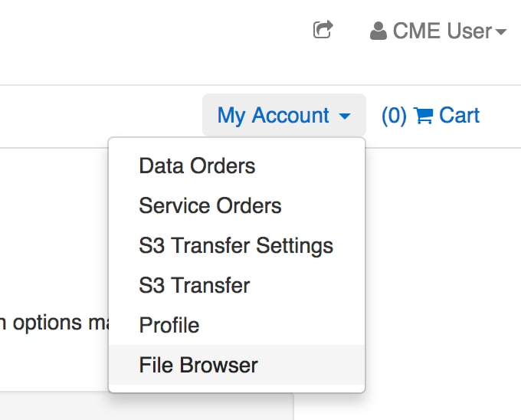Open the CME User menu label

[x=442, y=31]
